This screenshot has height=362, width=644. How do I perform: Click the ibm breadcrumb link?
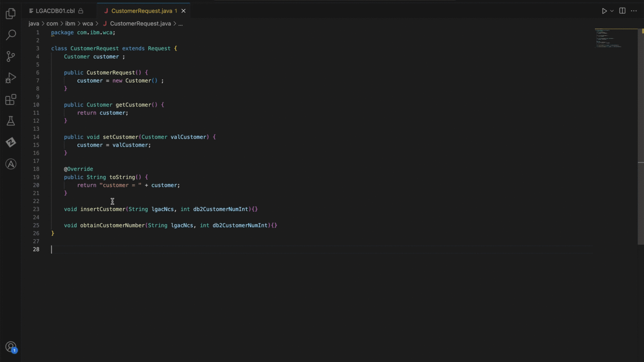(70, 23)
